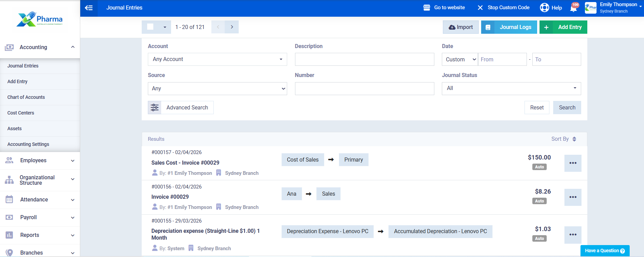The height and width of the screenshot is (257, 644).
Task: Go to next page of results
Action: tap(232, 27)
